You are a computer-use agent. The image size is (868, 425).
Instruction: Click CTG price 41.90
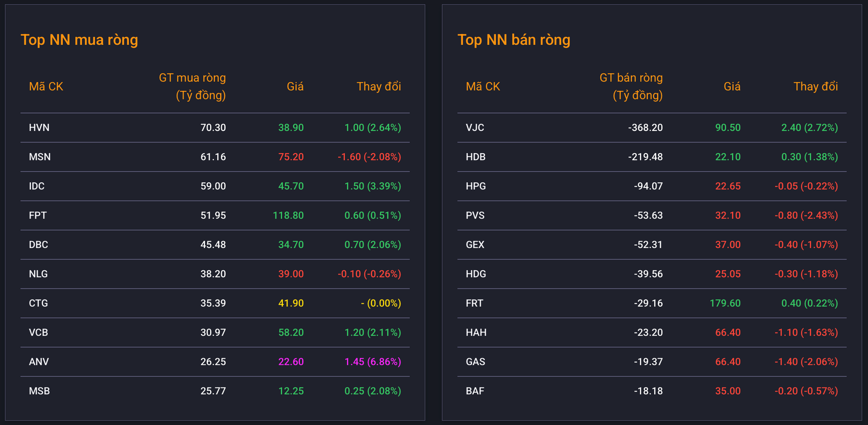(x=291, y=304)
